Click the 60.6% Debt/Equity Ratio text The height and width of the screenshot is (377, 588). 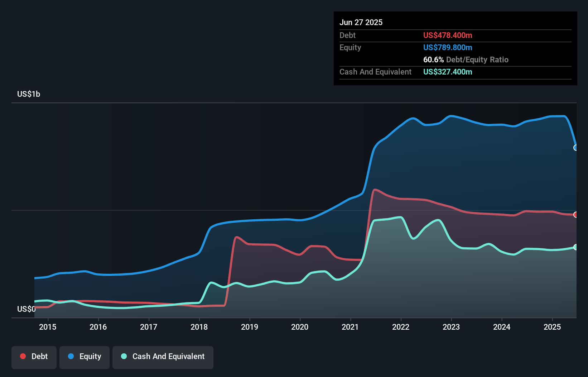point(466,59)
